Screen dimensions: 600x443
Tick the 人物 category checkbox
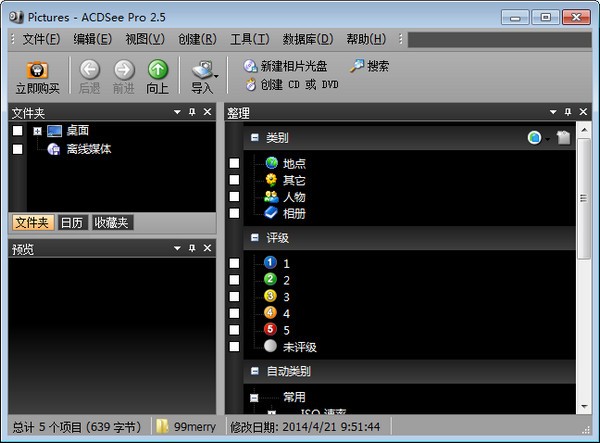234,197
